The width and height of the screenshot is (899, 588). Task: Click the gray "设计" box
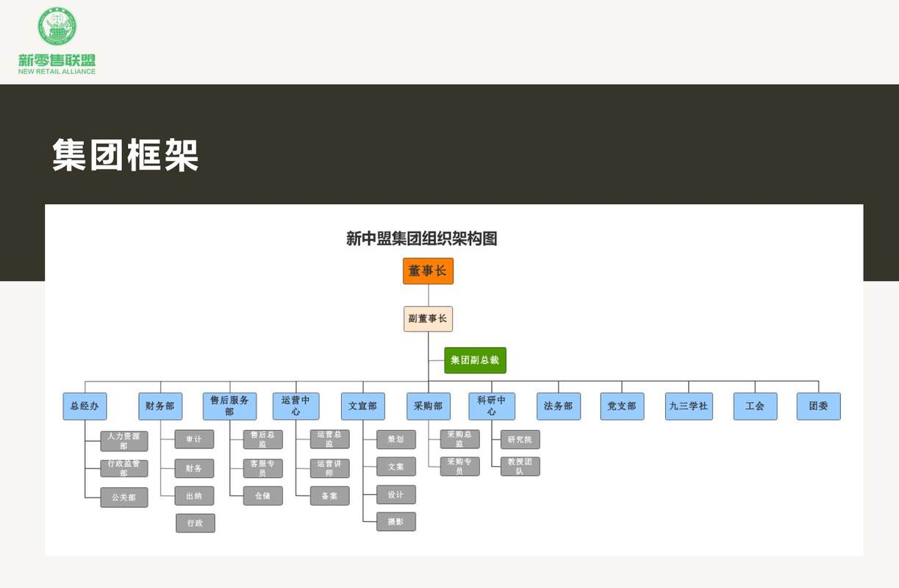(x=396, y=495)
